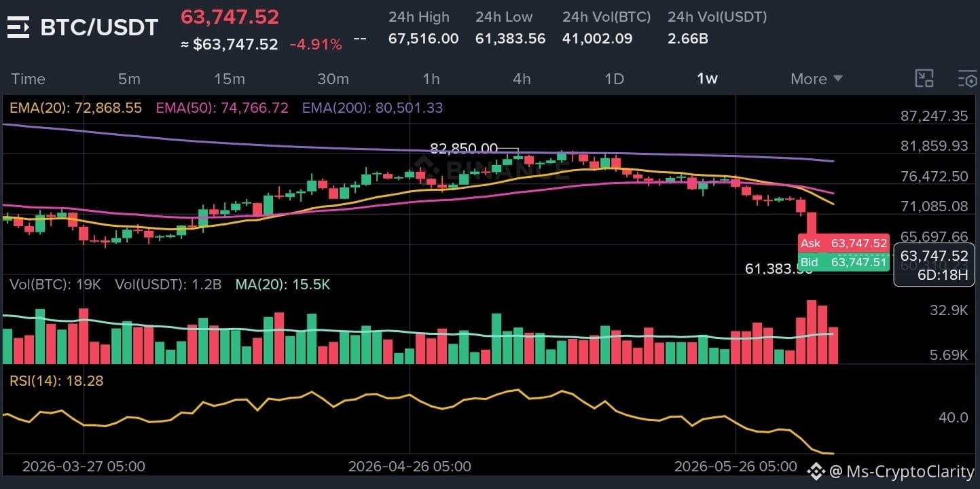Click the 2.66B volume value
Viewport: 980px width, 489px height.
pyautogui.click(x=688, y=39)
